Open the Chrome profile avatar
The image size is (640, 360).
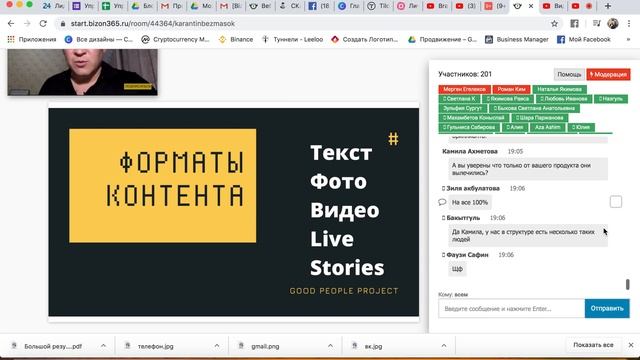click(x=613, y=24)
